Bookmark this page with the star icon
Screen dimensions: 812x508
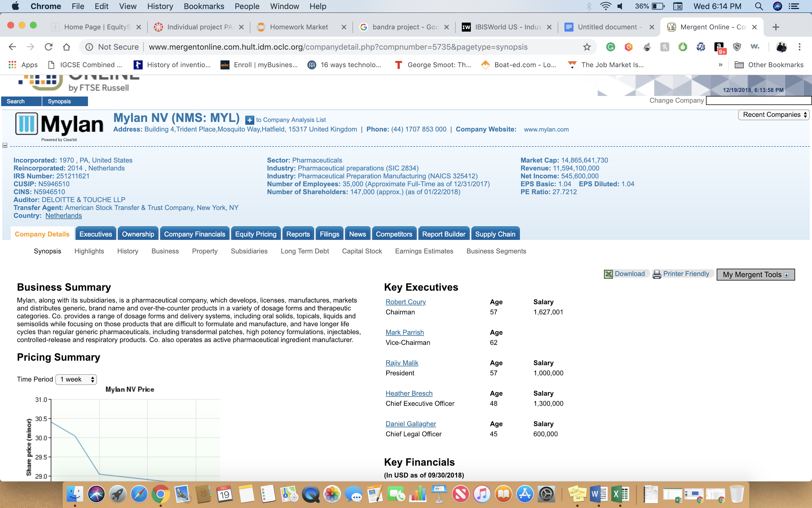point(586,47)
